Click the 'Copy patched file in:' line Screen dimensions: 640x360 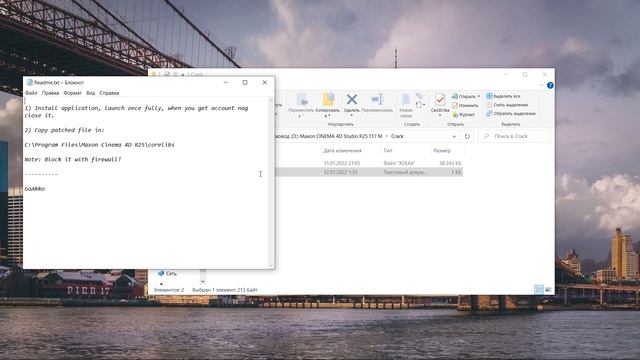coord(64,130)
